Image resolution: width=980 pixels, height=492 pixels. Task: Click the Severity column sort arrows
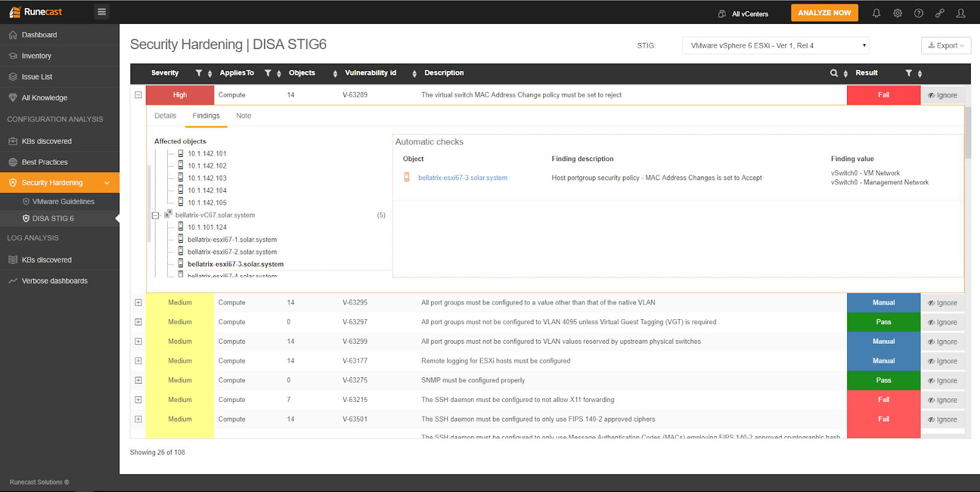[210, 74]
